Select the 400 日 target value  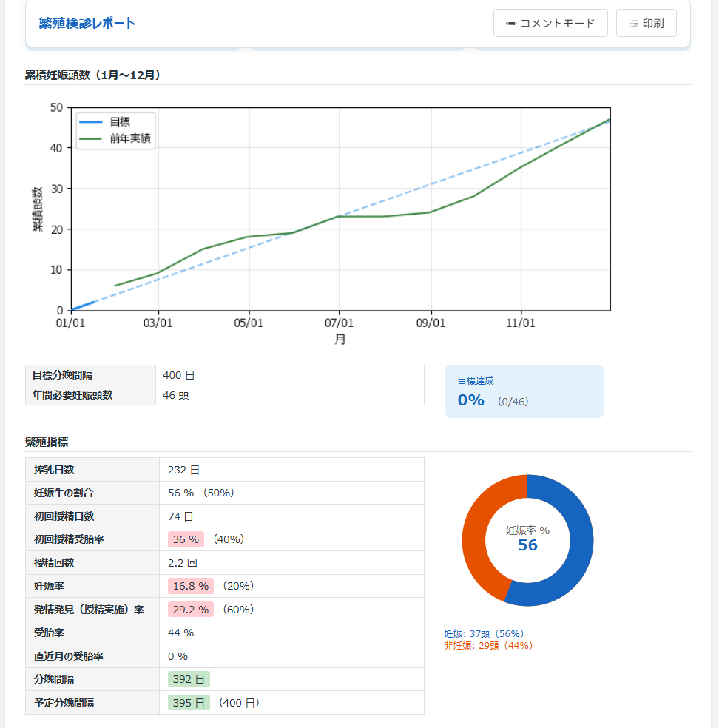[179, 375]
